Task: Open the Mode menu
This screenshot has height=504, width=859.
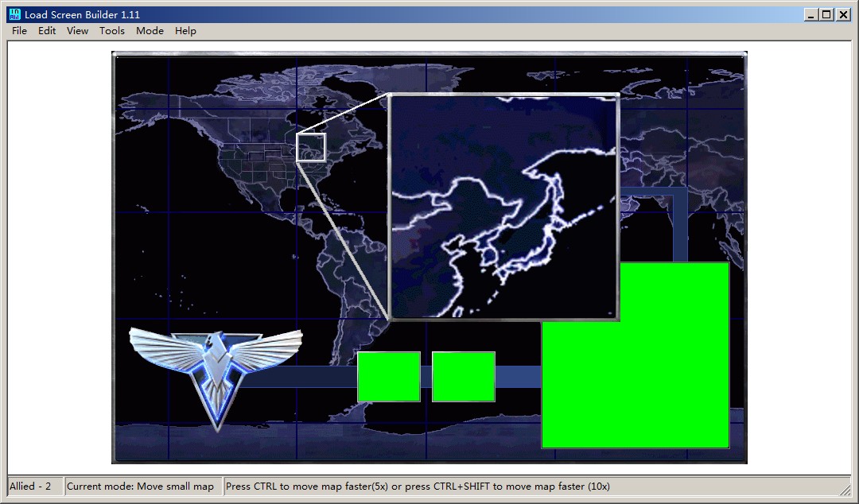Action: 150,31
